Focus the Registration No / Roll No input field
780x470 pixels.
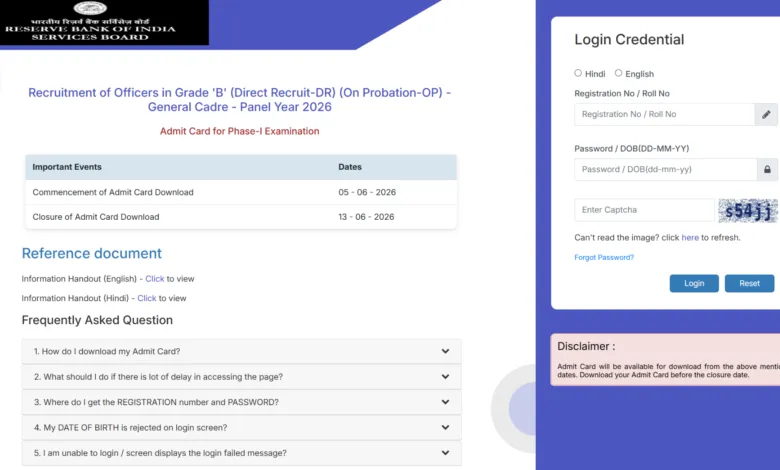665,114
